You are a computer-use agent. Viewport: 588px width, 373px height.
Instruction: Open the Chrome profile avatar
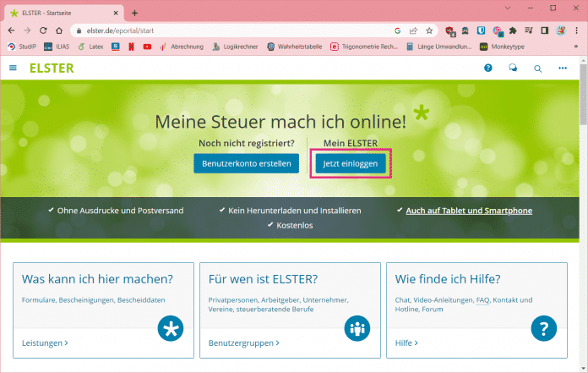[561, 30]
